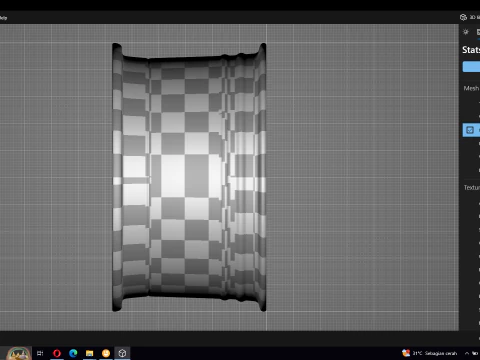Select the checkered wheel rim model
This screenshot has height=360, width=480.
[x=189, y=177]
